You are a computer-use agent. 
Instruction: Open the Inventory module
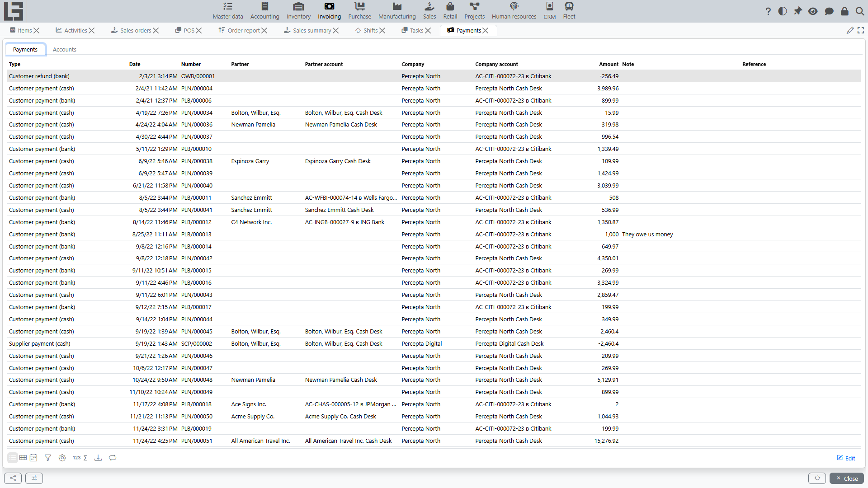click(298, 11)
